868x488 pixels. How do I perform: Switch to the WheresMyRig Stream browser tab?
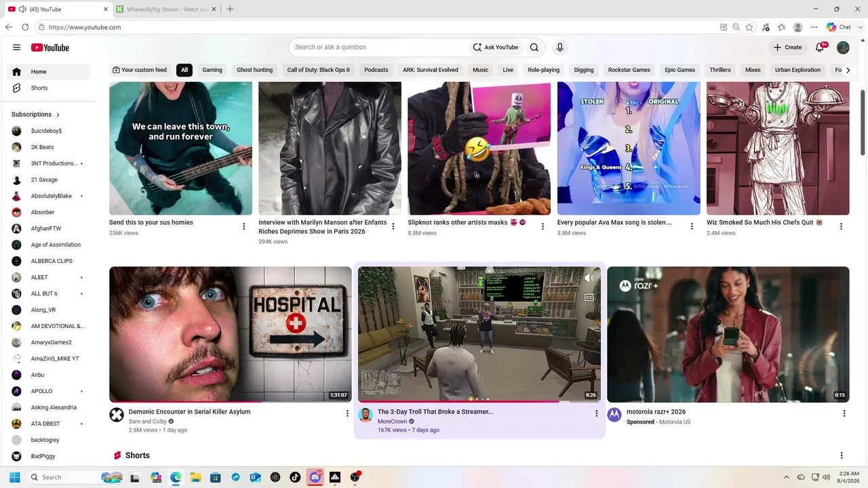click(167, 9)
